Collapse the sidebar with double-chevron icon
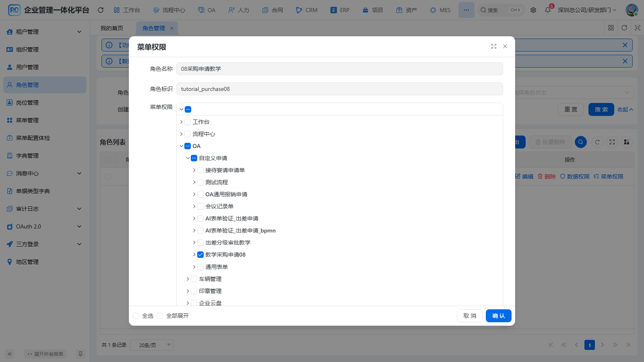Screen dimensions: 644x362 (x=10, y=354)
